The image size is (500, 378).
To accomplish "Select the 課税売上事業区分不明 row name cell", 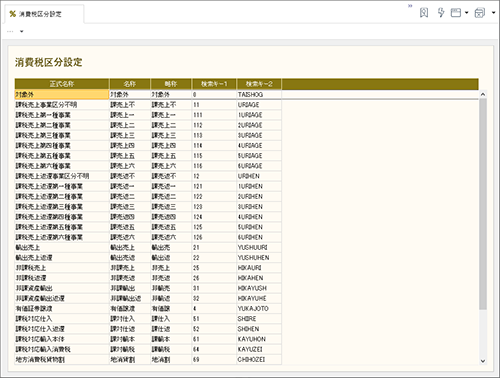I will [x=62, y=105].
